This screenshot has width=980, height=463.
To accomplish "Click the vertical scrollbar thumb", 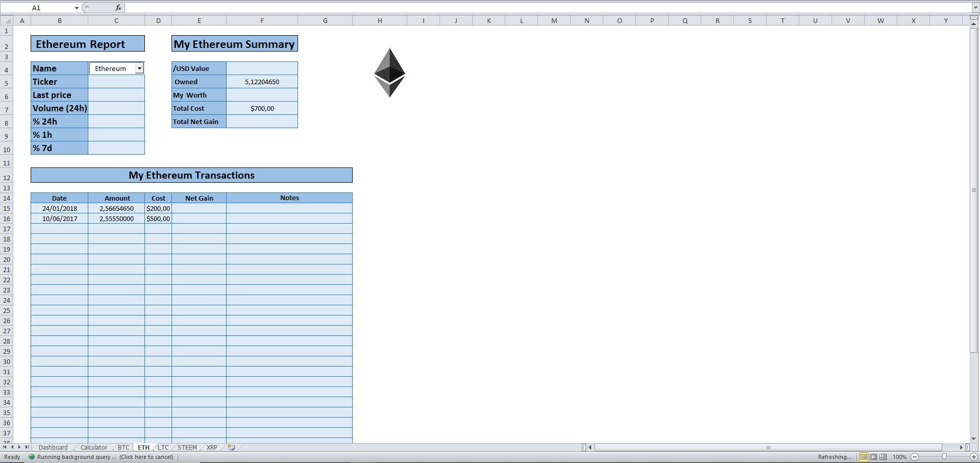I will click(973, 190).
